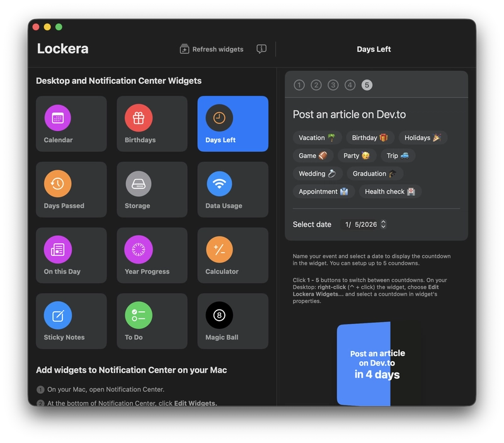Open the Year Progress widget tile
This screenshot has width=504, height=443.
pos(152,256)
